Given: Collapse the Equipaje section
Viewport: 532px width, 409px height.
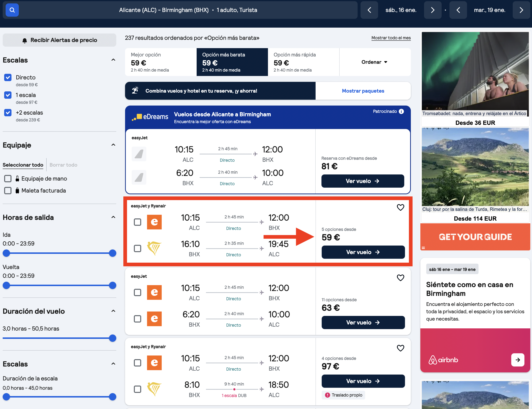Looking at the screenshot, I should pos(113,145).
